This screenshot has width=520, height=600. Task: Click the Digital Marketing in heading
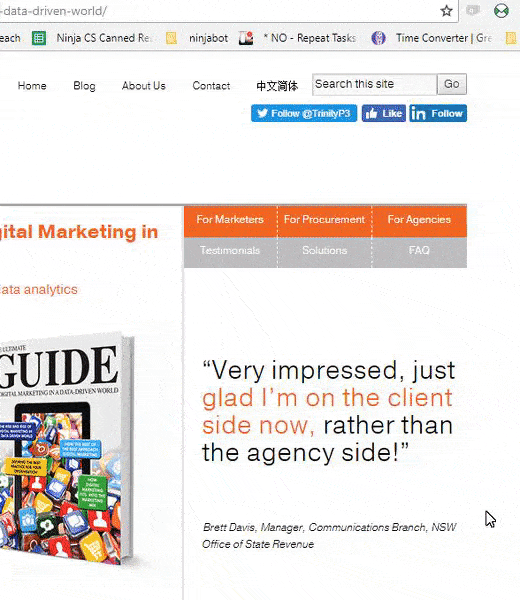point(79,232)
